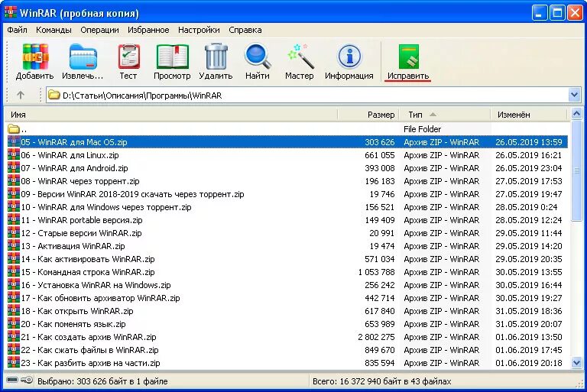The image size is (587, 392).
Task: Click size value 2 802 275
Action: pyautogui.click(x=376, y=337)
